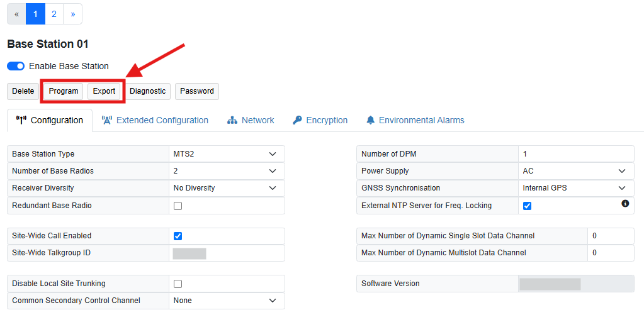Click the Enable Base Station label
This screenshot has height=310, width=644.
click(69, 66)
